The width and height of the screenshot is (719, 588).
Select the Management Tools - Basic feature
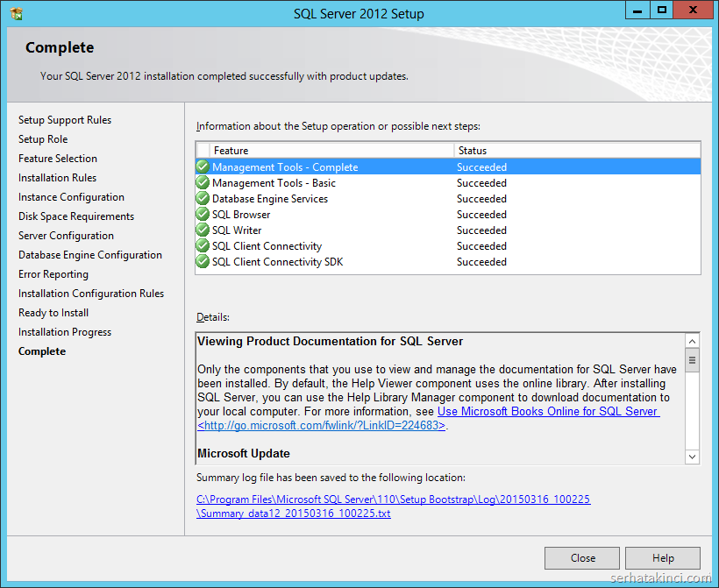tap(448, 183)
